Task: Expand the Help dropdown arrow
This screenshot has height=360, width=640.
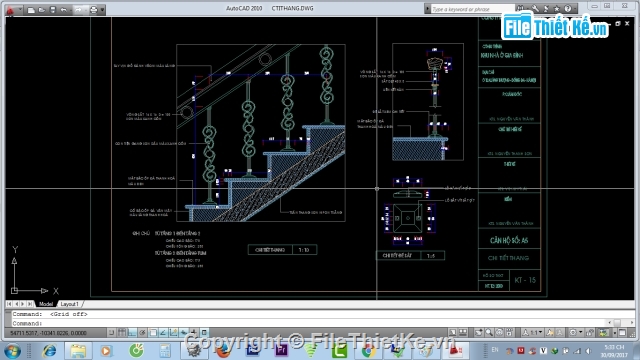Action: pos(575,9)
